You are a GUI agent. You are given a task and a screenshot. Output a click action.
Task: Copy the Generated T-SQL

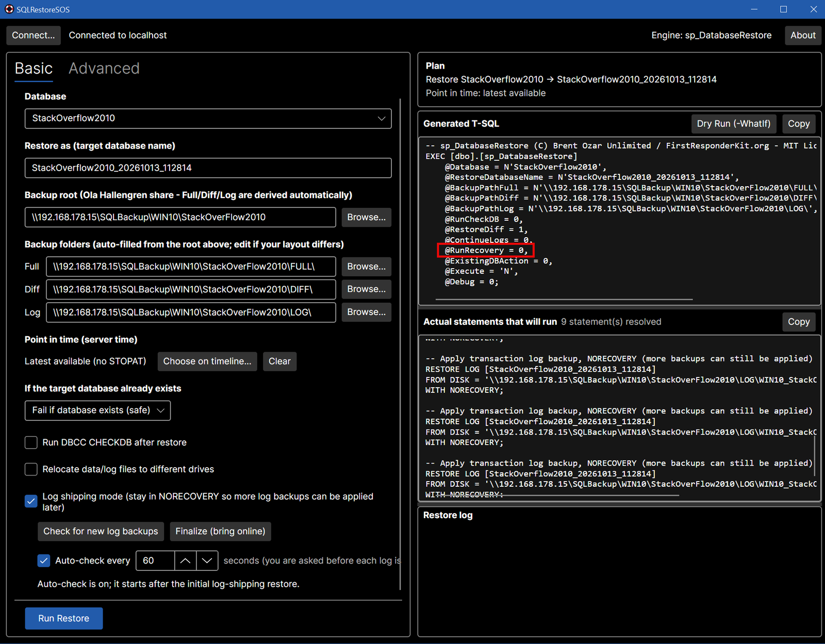799,124
